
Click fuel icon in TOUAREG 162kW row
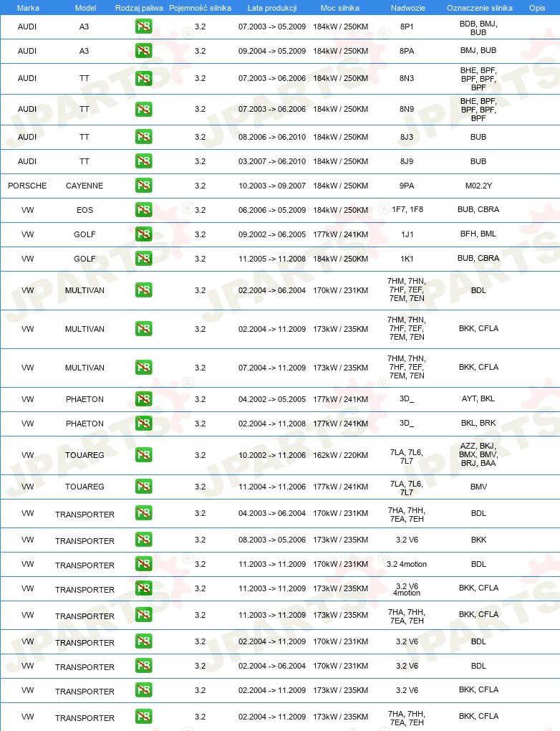(143, 454)
